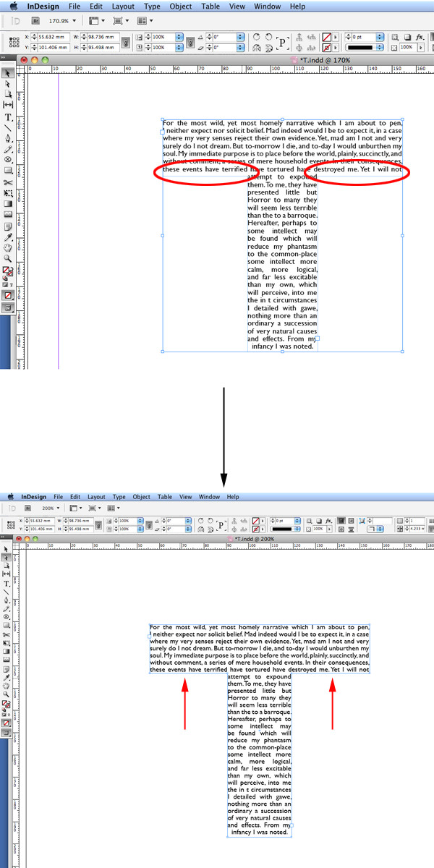The image size is (434, 868).
Task: Click the Apply None button in top toolbox
Action: pos(8,296)
